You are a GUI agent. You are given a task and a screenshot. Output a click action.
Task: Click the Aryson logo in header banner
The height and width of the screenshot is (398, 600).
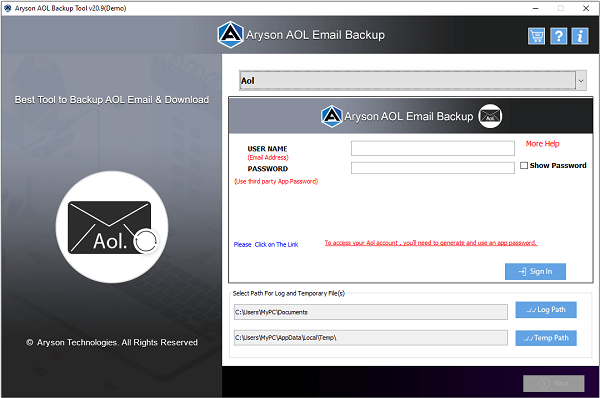(230, 34)
